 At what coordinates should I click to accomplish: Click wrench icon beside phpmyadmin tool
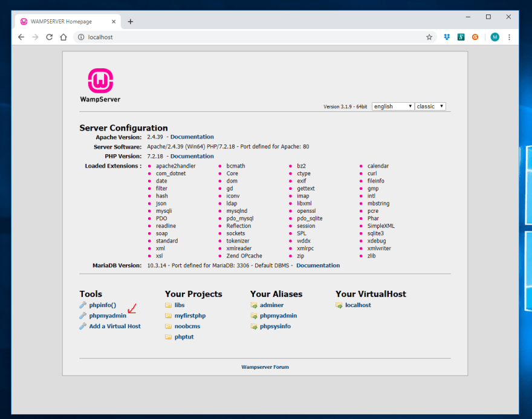coord(83,316)
